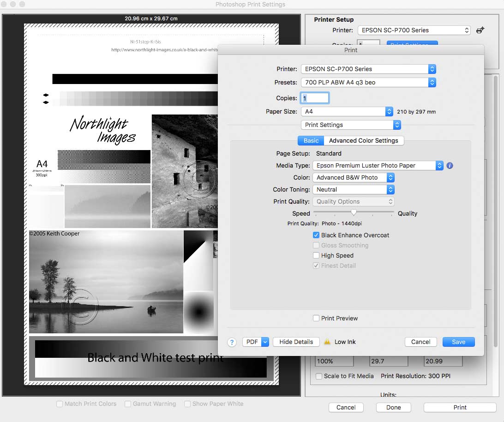The width and height of the screenshot is (504, 422).
Task: Click Cancel in the Print dialog
Action: point(420,342)
